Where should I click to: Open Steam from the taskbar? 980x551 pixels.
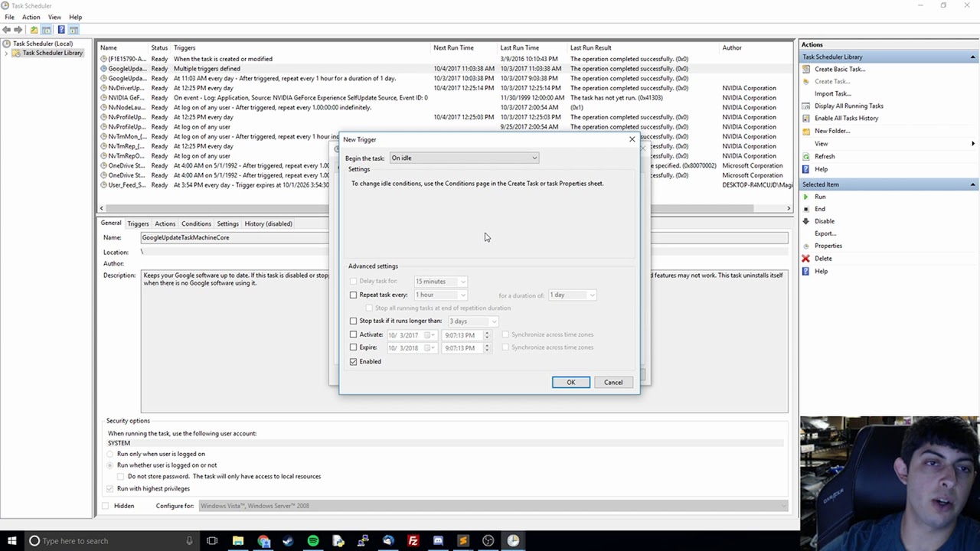(x=288, y=540)
